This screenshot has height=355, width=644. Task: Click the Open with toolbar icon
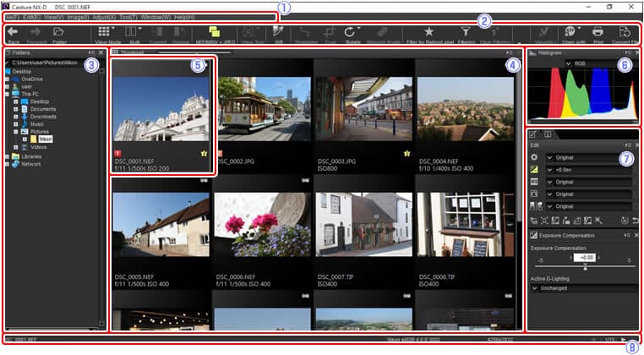[570, 30]
